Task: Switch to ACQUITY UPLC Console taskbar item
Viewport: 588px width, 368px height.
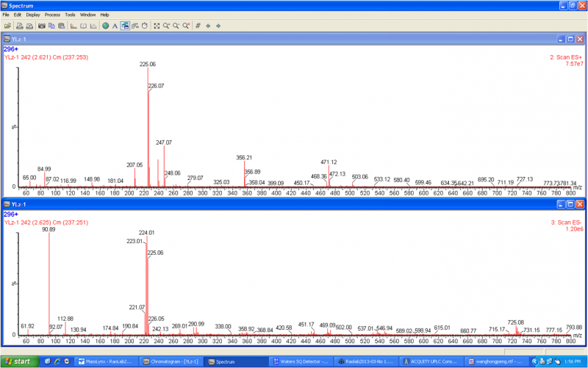Action: [430, 361]
